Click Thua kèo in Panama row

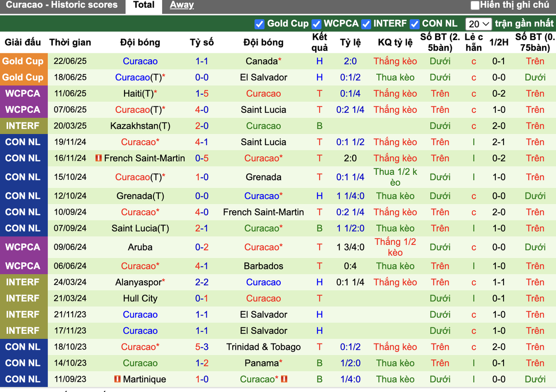395,363
